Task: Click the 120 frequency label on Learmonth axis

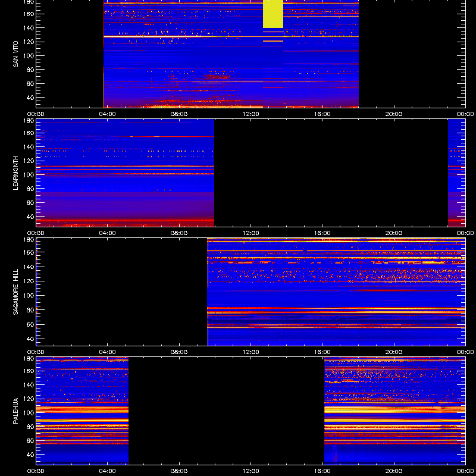Action: 30,161
